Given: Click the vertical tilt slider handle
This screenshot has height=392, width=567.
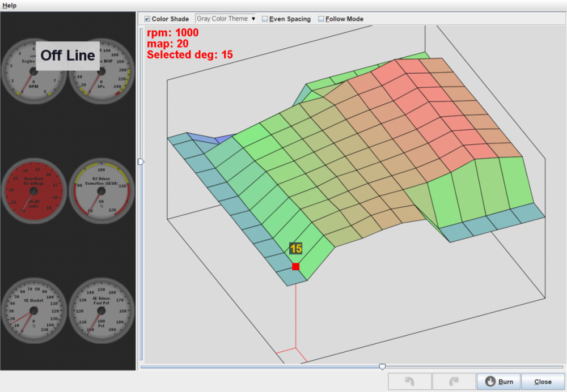Looking at the screenshot, I should point(141,162).
